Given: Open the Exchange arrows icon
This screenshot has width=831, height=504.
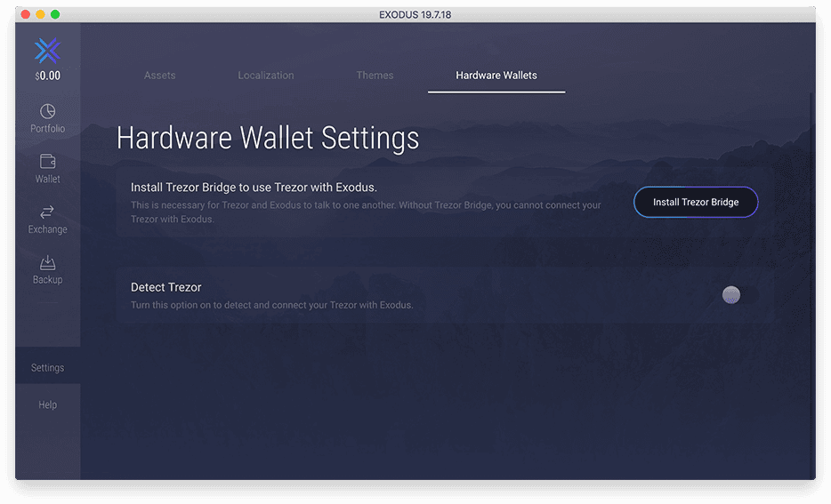Looking at the screenshot, I should (47, 212).
